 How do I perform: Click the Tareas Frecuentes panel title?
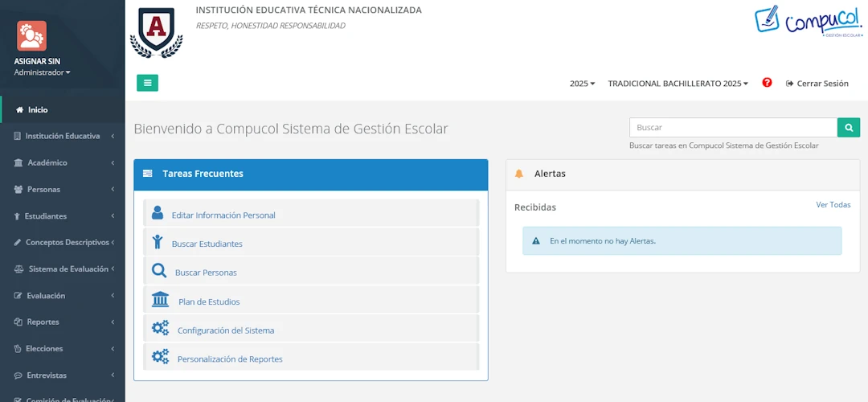pos(203,174)
